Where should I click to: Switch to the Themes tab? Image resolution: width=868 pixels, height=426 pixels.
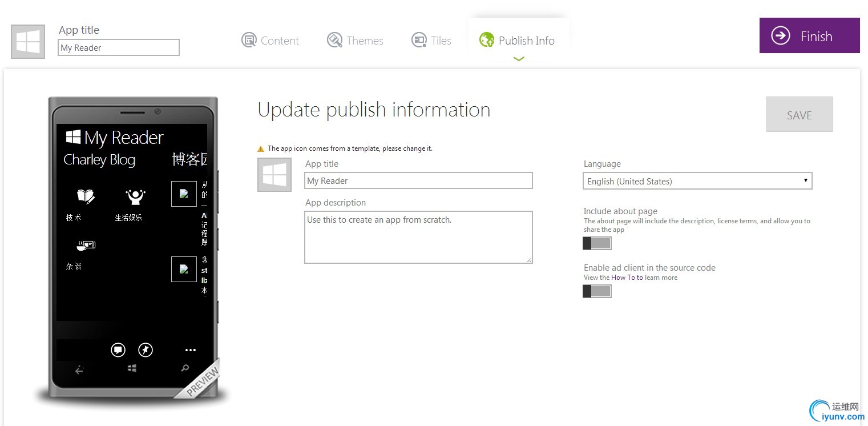tap(355, 41)
